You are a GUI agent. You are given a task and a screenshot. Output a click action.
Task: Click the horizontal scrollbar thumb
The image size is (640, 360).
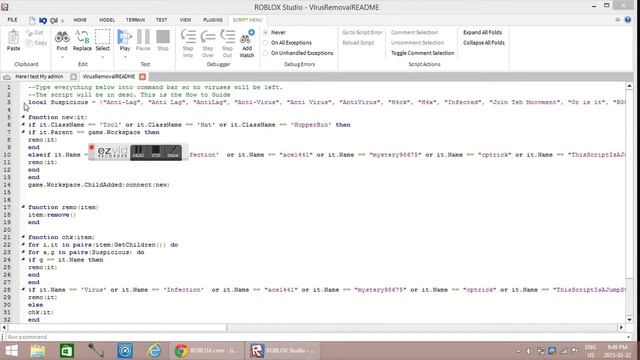118,327
